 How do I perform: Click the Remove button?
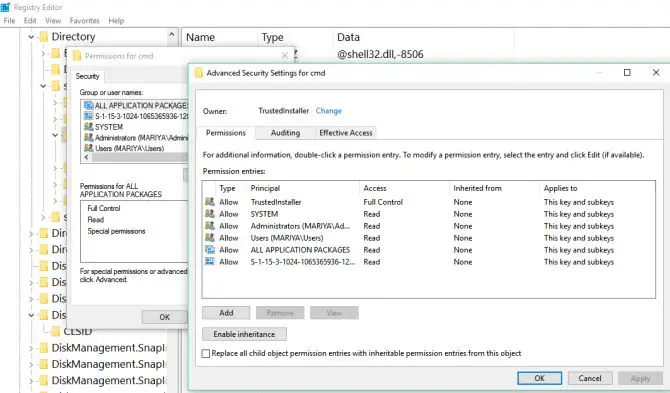tap(280, 313)
